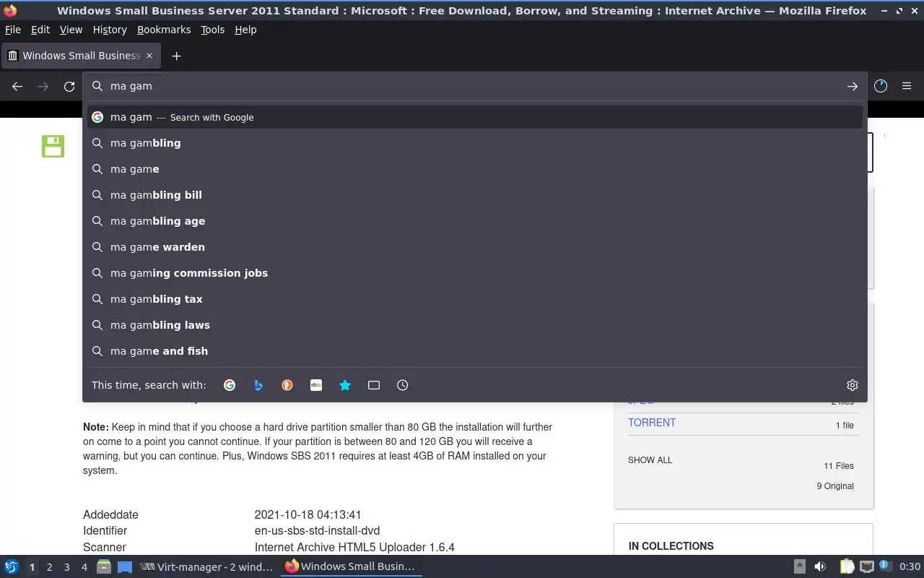Click SHOW ALL files link

click(650, 460)
